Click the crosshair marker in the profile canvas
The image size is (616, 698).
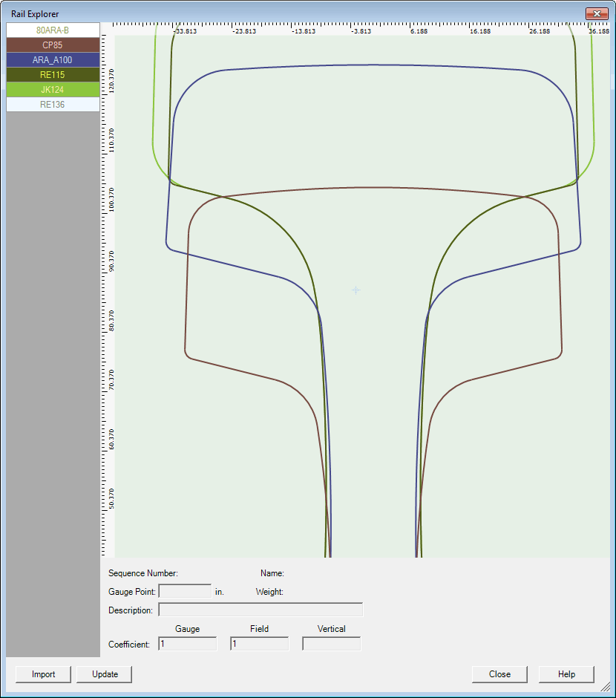click(355, 290)
